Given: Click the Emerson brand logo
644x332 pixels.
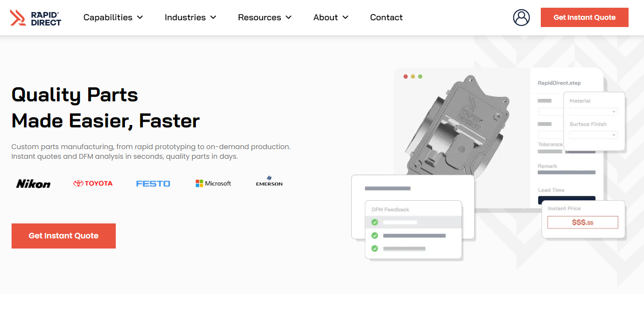Looking at the screenshot, I should point(269,181).
